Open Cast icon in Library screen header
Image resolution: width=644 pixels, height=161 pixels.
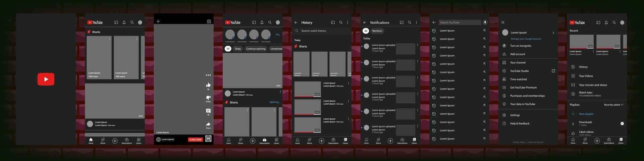598,22
